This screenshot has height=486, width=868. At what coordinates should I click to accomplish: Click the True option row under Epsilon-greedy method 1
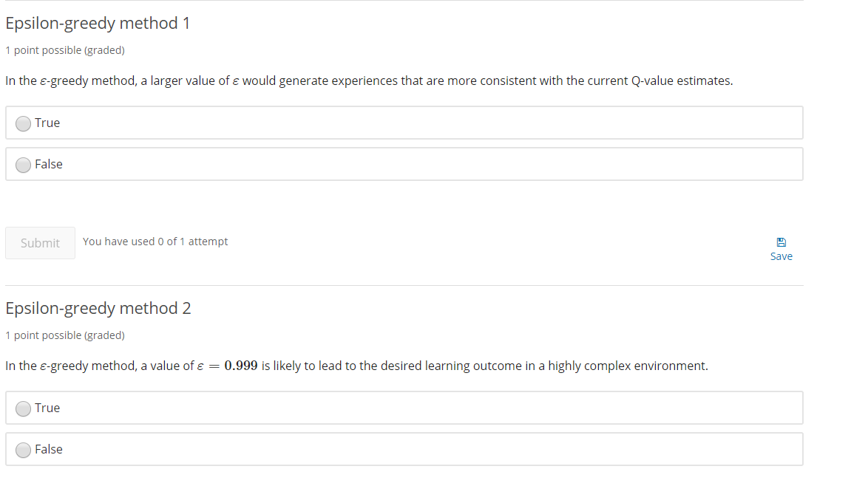222,123
